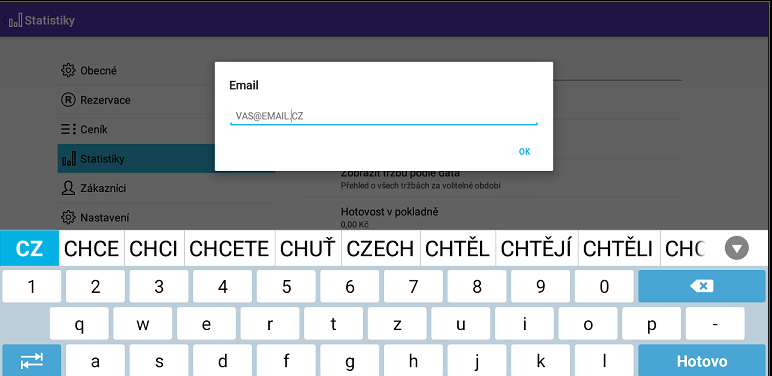Tap the p key
Image resolution: width=772 pixels, height=376 pixels.
651,324
